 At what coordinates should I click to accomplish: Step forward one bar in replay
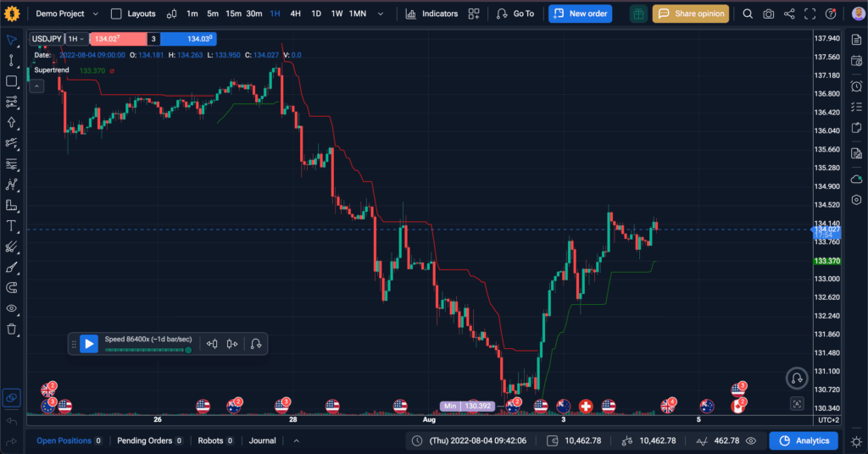click(231, 344)
